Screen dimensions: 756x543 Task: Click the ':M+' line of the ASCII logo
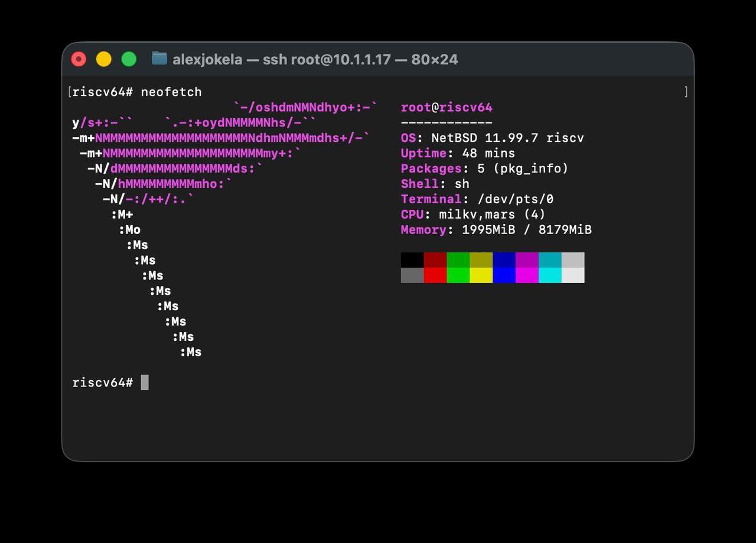[122, 214]
